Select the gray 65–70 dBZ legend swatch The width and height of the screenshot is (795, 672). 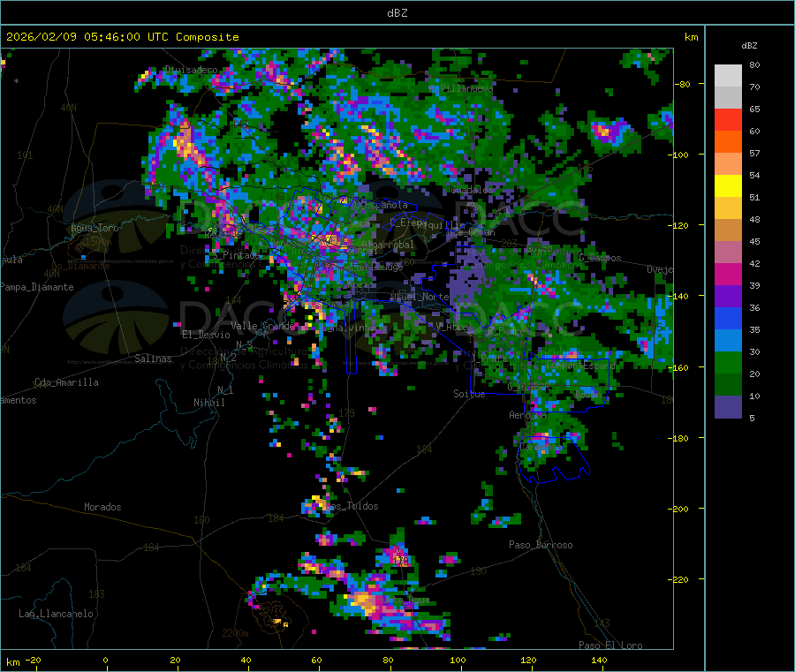pyautogui.click(x=728, y=97)
